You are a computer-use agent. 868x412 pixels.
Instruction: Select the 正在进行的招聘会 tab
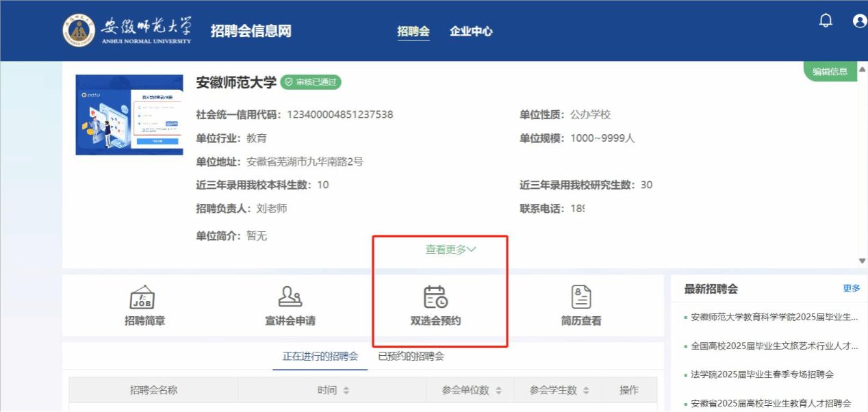(320, 357)
